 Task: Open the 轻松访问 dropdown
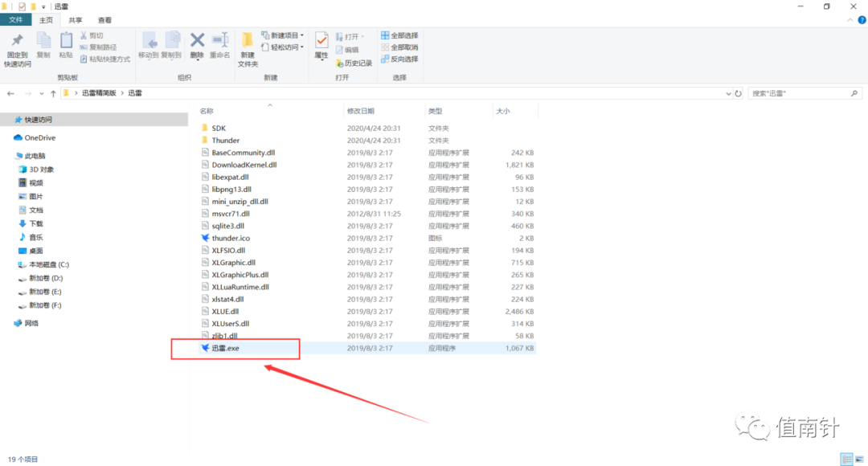pyautogui.click(x=282, y=47)
